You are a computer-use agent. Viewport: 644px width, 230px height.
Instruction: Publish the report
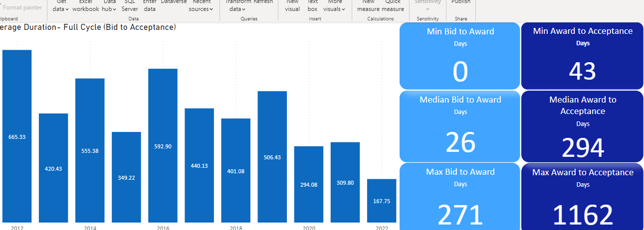point(460,2)
